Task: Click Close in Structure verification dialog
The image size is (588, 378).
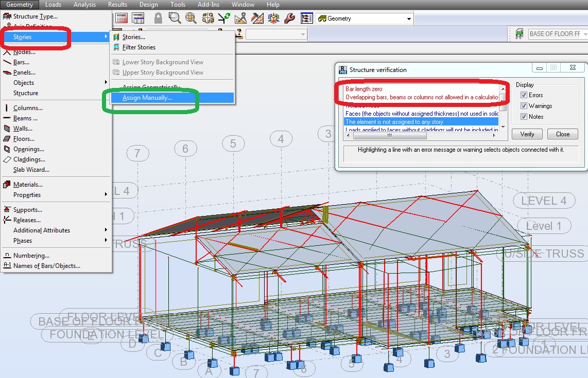Action: coord(562,134)
